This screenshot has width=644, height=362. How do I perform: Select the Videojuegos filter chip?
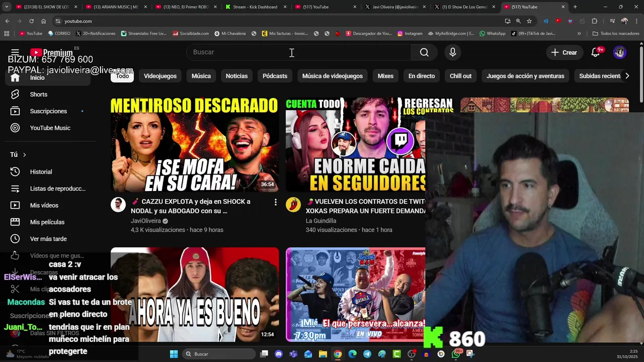tap(160, 76)
